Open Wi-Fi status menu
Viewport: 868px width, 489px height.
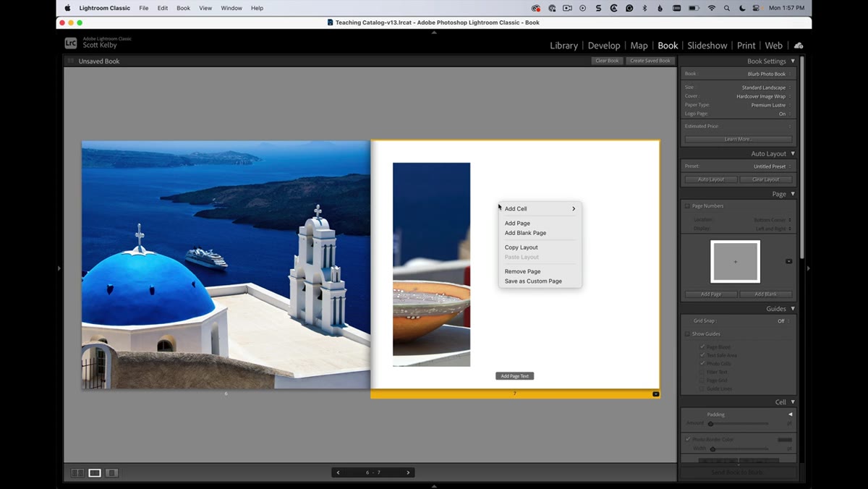(711, 8)
